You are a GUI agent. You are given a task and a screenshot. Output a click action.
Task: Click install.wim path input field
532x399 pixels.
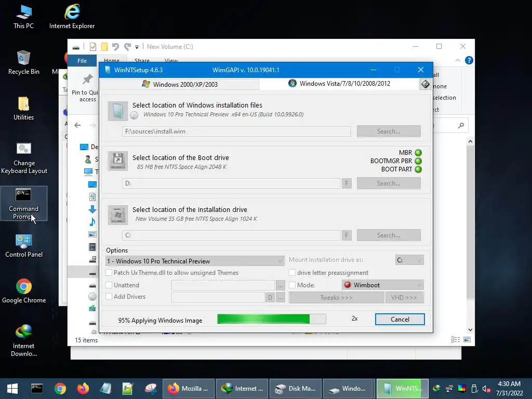[x=236, y=131]
